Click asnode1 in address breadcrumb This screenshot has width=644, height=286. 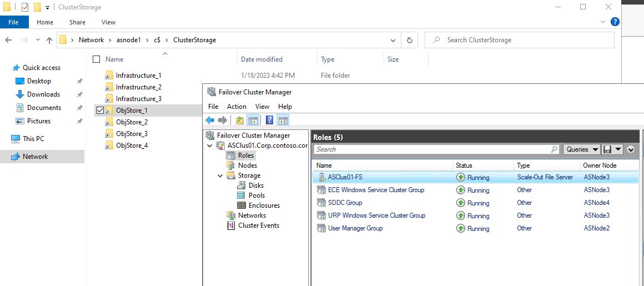[129, 40]
